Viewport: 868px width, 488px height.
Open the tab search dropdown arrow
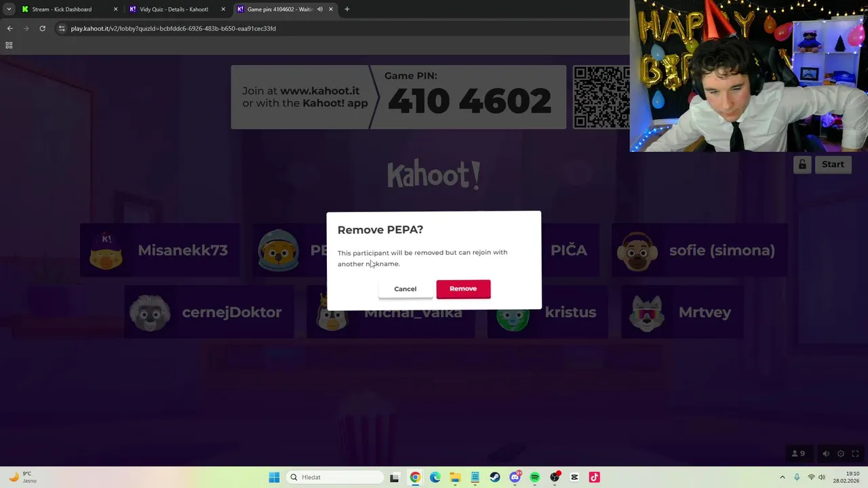coord(9,9)
